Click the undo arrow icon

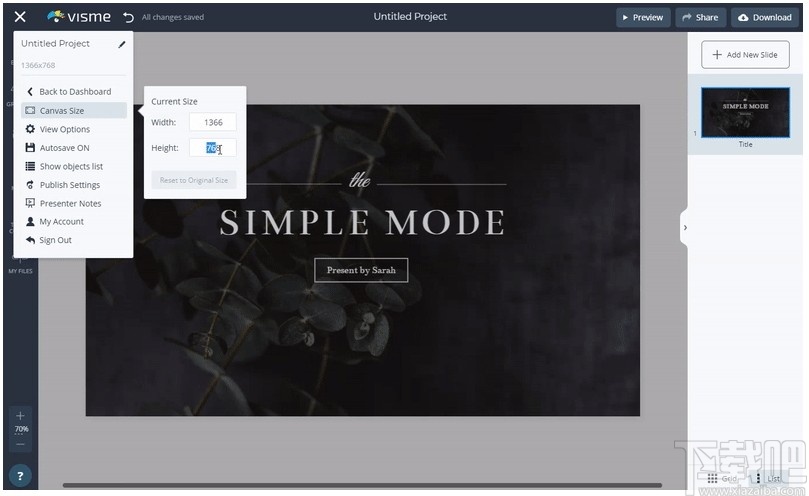128,18
